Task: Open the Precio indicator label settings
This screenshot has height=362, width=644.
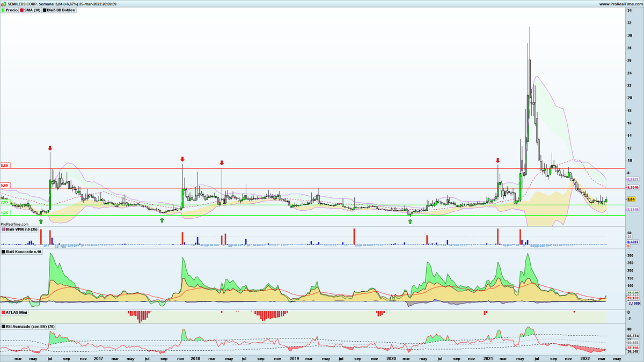Action: point(10,10)
